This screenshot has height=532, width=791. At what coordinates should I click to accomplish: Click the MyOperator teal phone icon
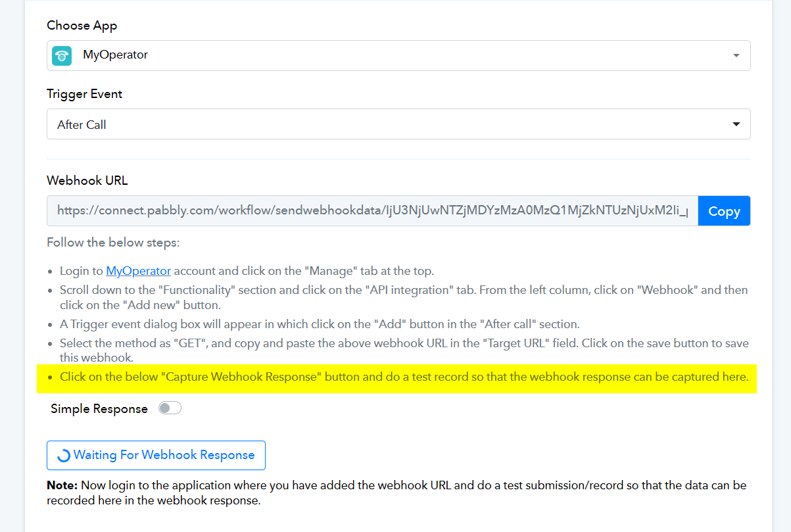pos(62,56)
